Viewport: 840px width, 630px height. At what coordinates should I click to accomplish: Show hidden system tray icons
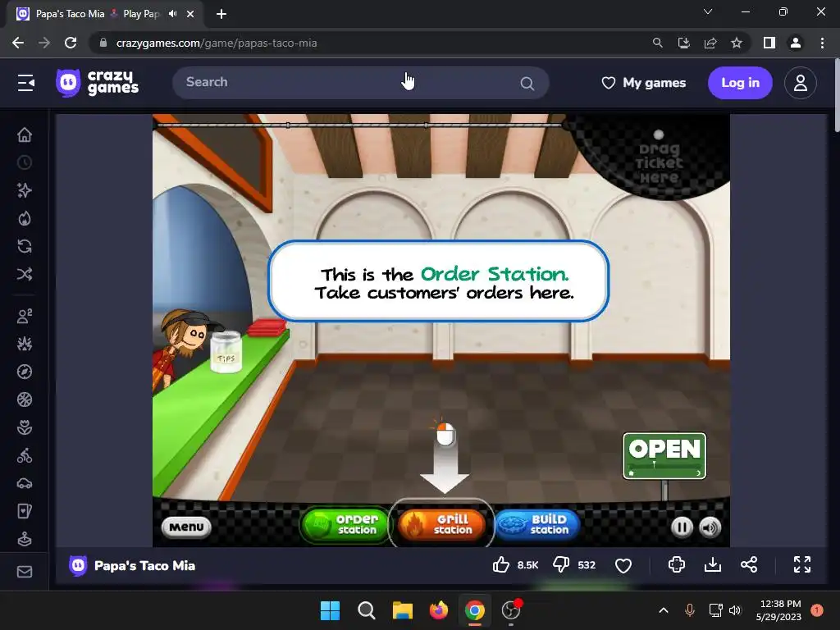tap(663, 610)
